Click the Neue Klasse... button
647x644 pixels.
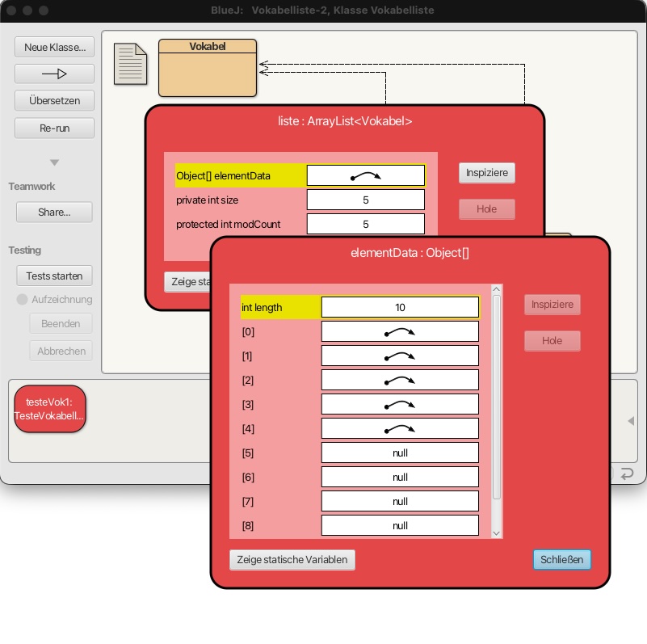click(54, 47)
